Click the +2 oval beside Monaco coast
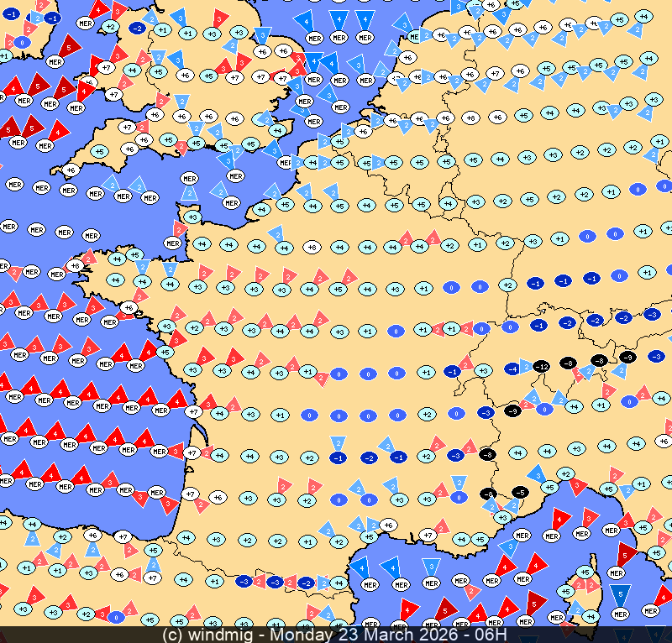Viewport: 672px width, 643px height. [565, 475]
